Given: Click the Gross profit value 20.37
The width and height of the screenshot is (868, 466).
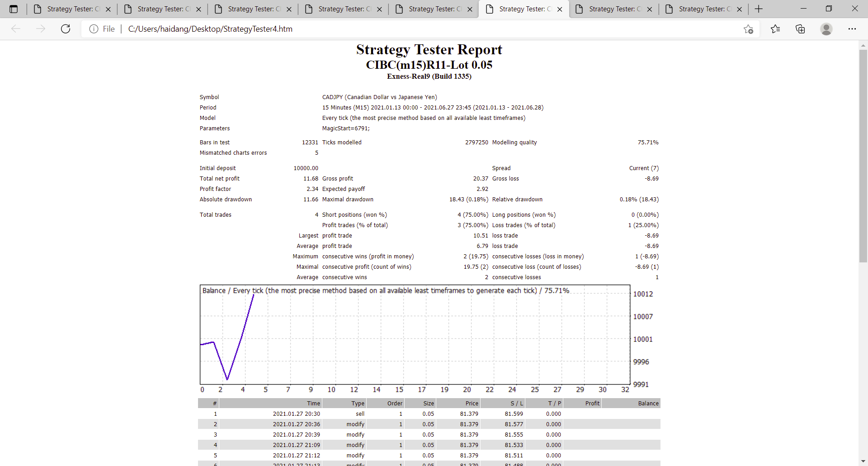Looking at the screenshot, I should (481, 179).
